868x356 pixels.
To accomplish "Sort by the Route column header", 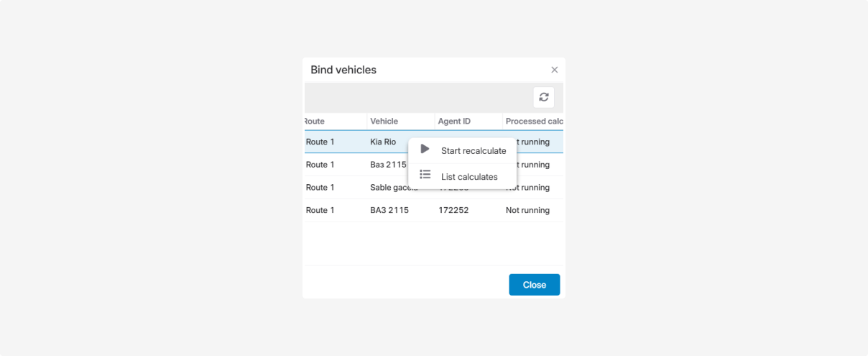I will (315, 122).
